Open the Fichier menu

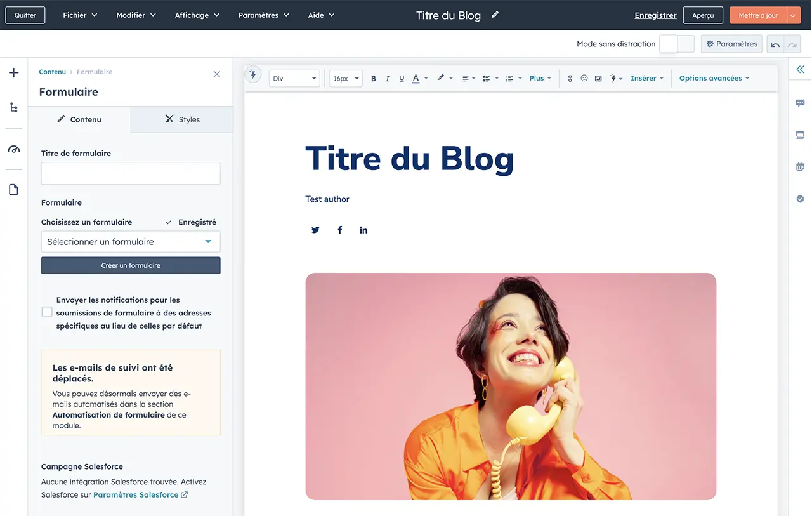click(x=80, y=15)
